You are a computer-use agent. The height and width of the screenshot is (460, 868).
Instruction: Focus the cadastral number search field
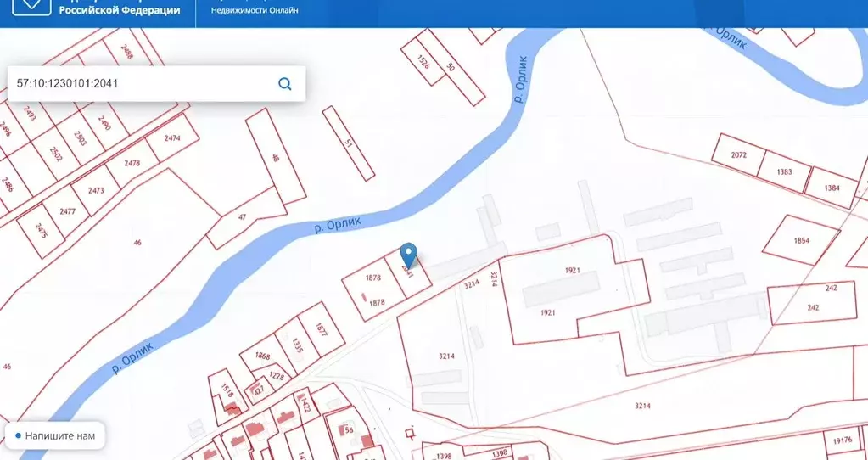(156, 83)
